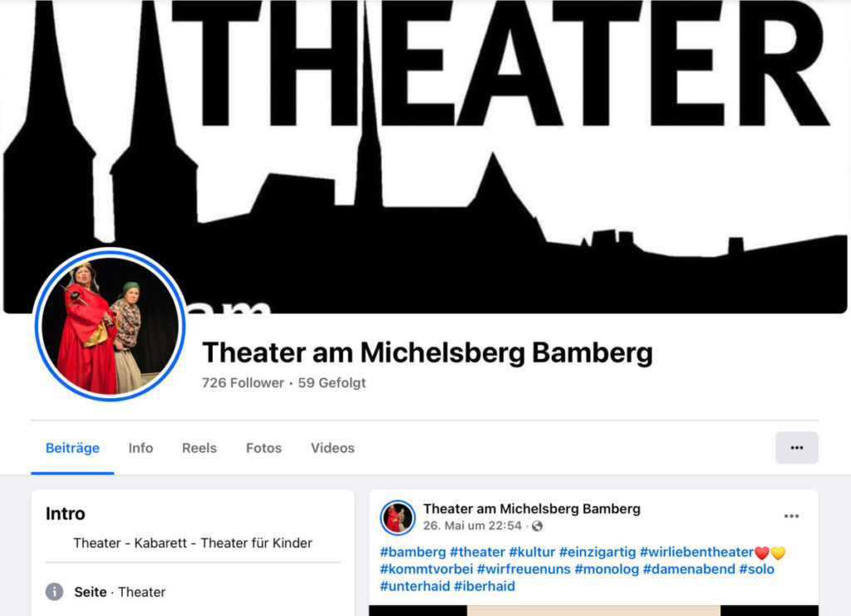Open the Reels tab

[199, 448]
